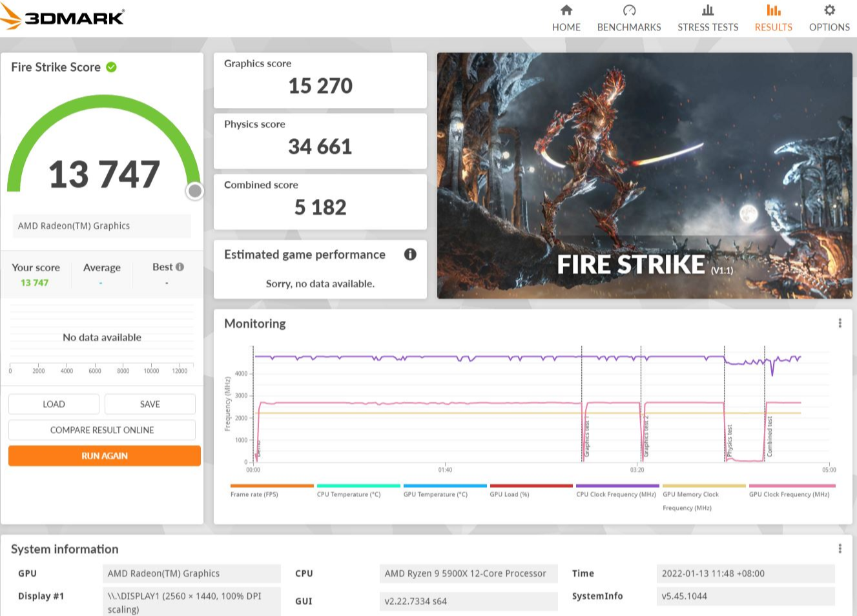Click the 3DMark logo
This screenshot has height=616, width=857.
pos(62,17)
